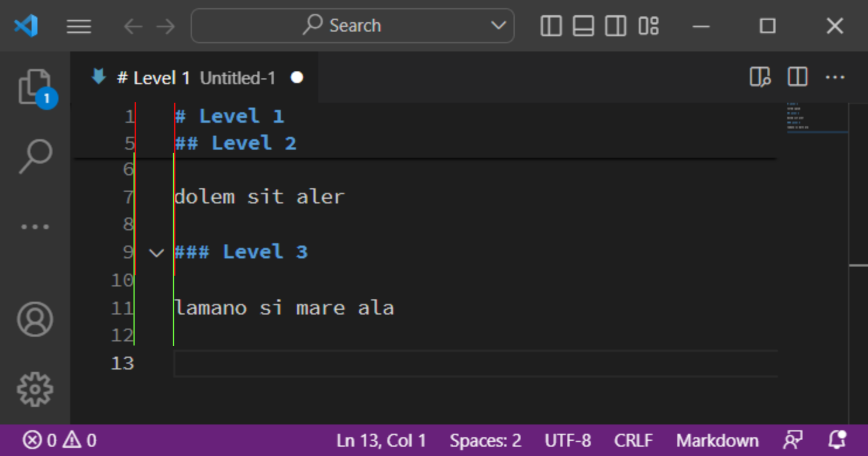Open the Customize Layout icon

click(647, 26)
